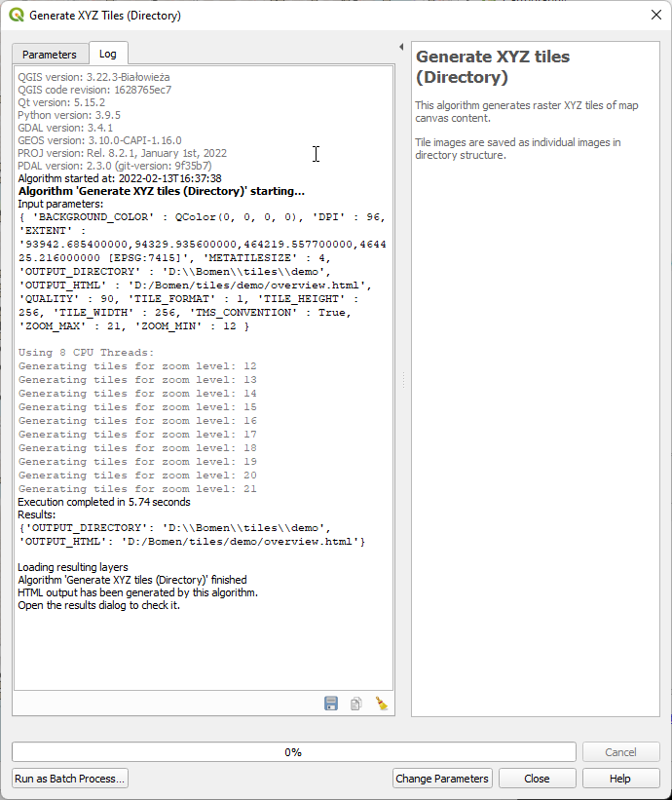
Task: Open Help for this algorithm
Action: point(620,779)
